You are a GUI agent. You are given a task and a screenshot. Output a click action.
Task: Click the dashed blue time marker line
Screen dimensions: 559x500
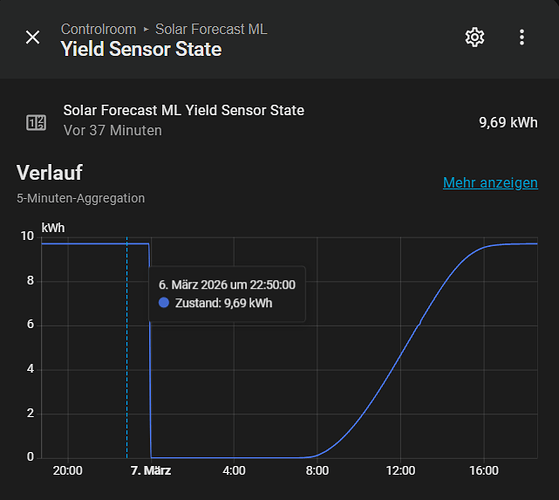click(127, 347)
